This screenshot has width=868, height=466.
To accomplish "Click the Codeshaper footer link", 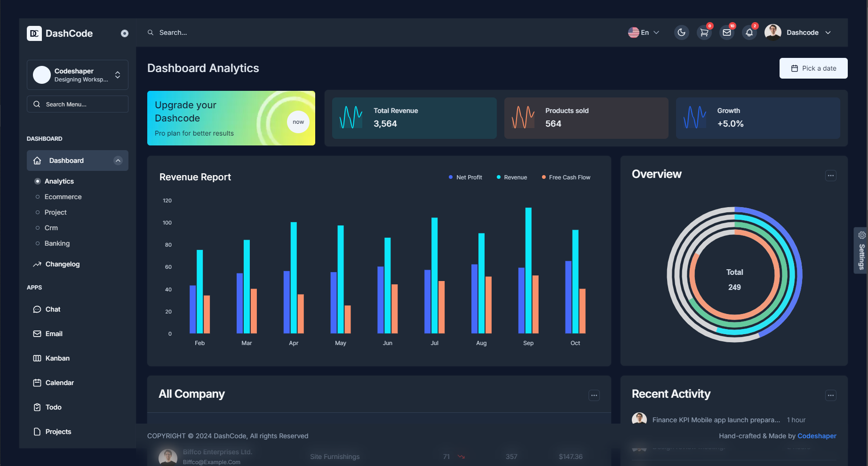I will coord(817,436).
